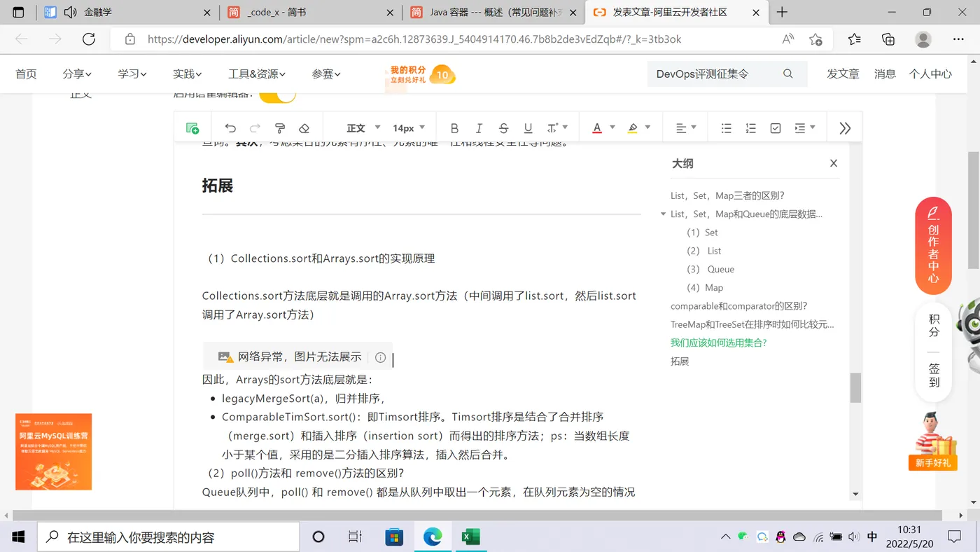Click the info icon beside image error
The width and height of the screenshot is (980, 552).
[380, 357]
